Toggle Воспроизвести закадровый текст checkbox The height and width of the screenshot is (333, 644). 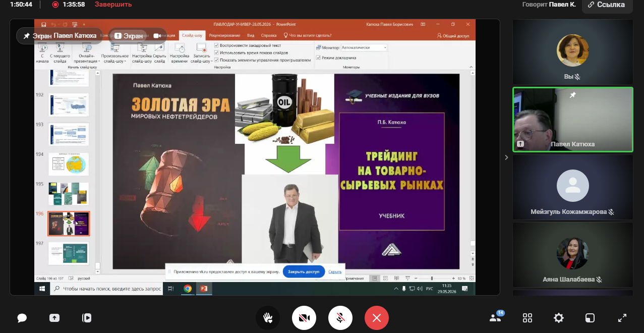click(217, 45)
